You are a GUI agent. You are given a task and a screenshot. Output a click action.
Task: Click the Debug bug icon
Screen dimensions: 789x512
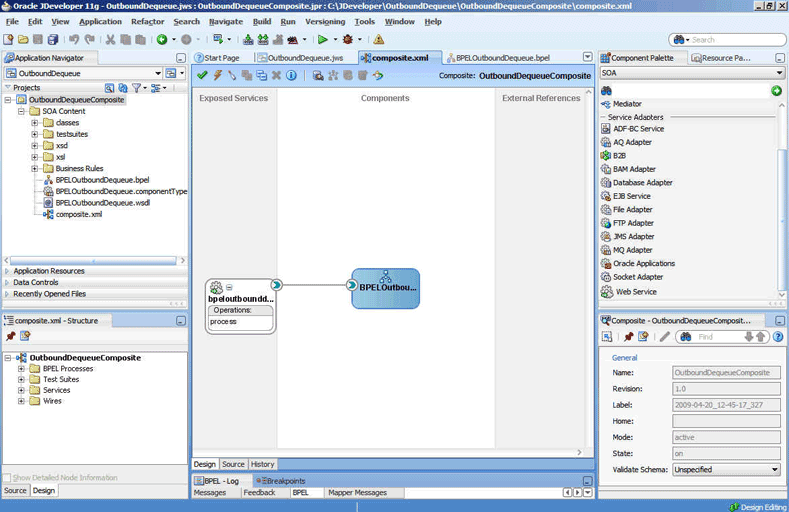point(348,39)
